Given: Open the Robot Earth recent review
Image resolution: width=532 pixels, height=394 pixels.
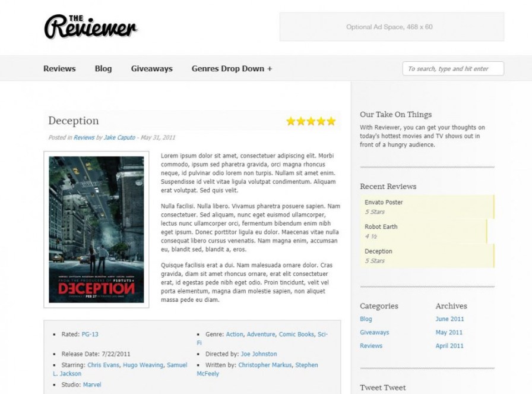Looking at the screenshot, I should (423, 231).
